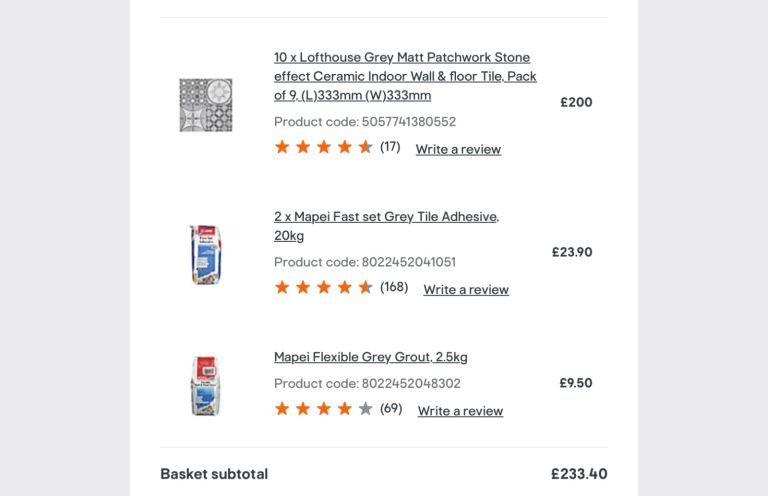Click the half star on the adhesive rating

(x=366, y=288)
